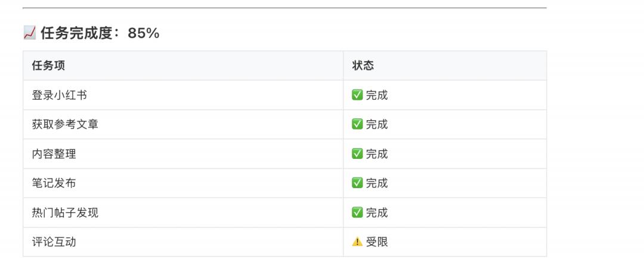Click 完成 status text in 热门帖子发现 row
The width and height of the screenshot is (644, 270).
[x=377, y=213]
